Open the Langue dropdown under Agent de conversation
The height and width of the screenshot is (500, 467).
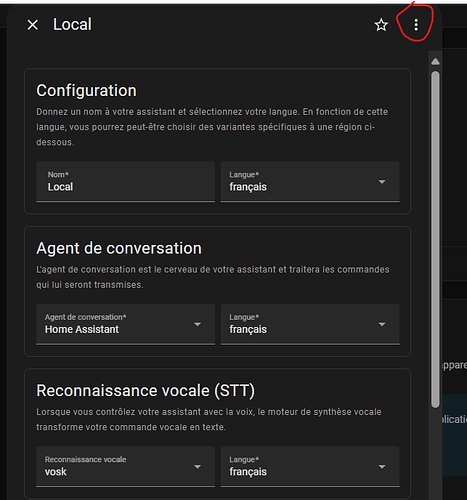(x=310, y=324)
